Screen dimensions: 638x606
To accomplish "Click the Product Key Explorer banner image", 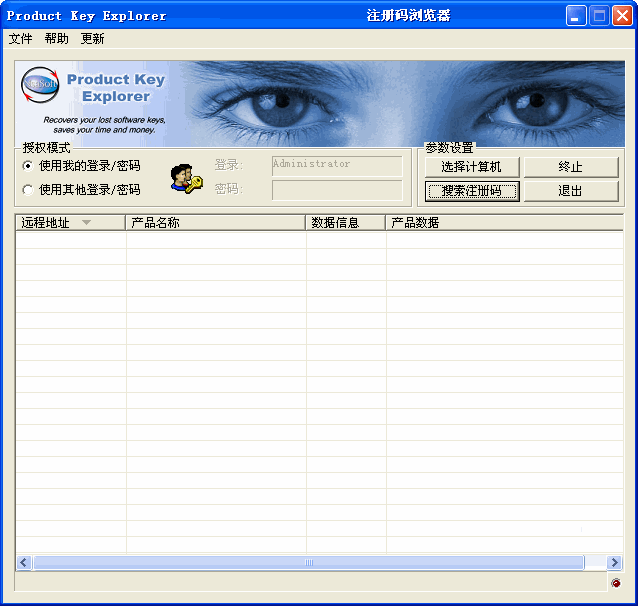I will [319, 104].
